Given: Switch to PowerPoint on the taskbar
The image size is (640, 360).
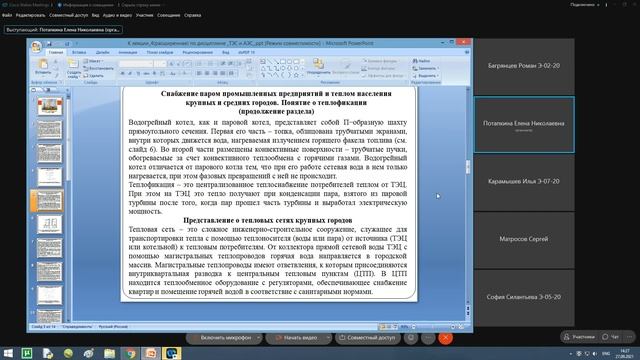Looking at the screenshot, I should (x=151, y=353).
